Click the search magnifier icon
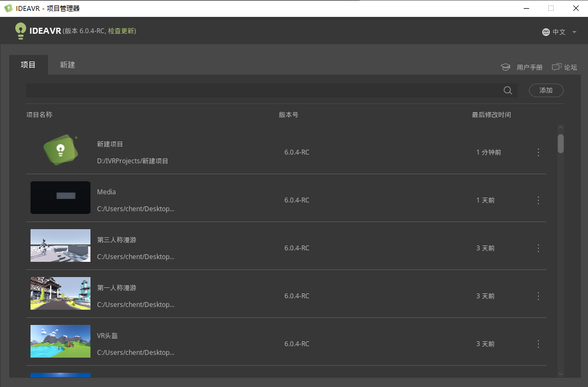The width and height of the screenshot is (588, 387). [508, 90]
